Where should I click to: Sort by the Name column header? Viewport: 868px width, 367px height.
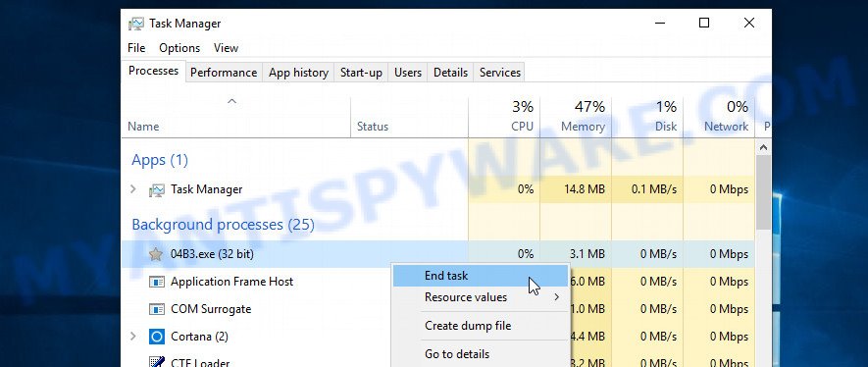point(235,118)
